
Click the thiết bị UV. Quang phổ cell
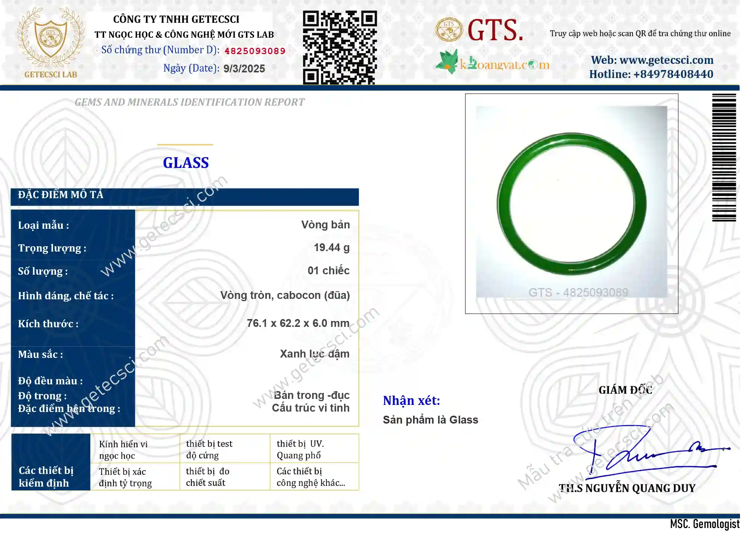[x=314, y=449]
